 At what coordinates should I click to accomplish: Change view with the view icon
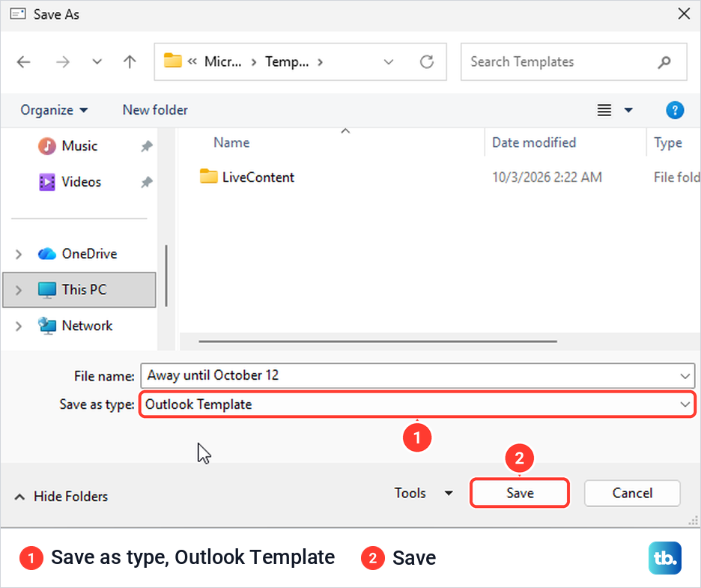point(604,110)
